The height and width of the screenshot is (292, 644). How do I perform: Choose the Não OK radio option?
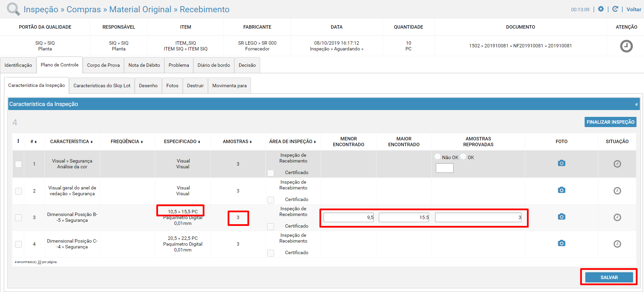coord(438,157)
